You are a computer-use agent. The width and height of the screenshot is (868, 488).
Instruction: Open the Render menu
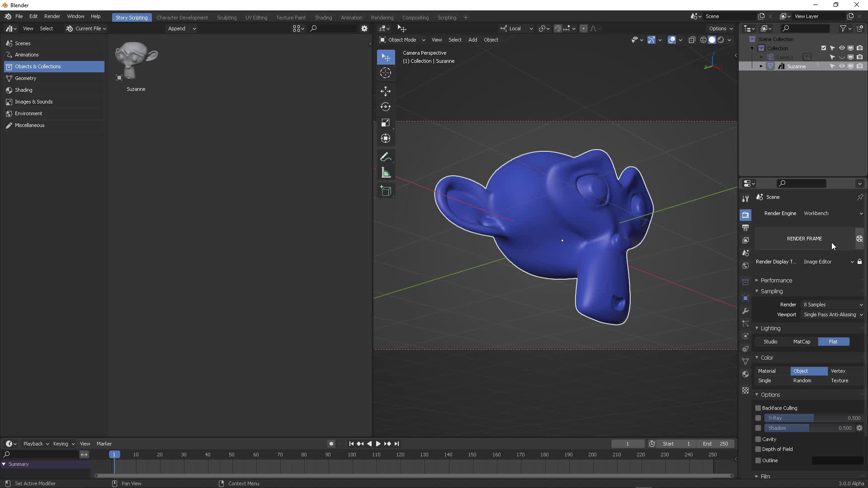click(x=52, y=16)
